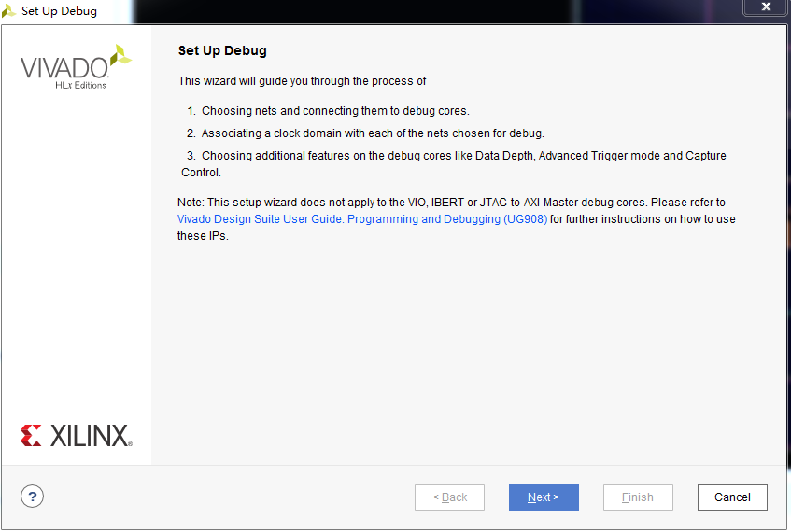Click the wizard intro sentence
The height and width of the screenshot is (532, 791).
click(302, 81)
